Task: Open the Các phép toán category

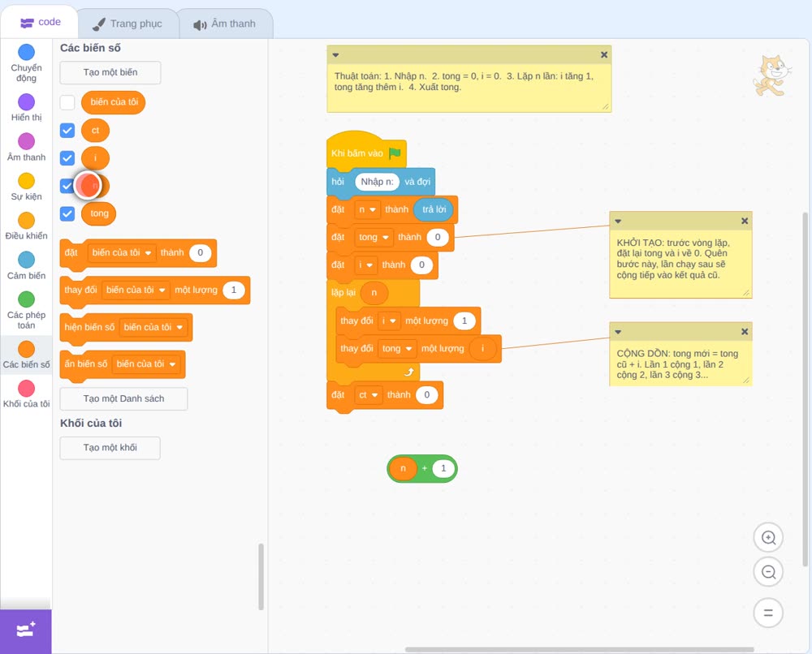Action: [26, 311]
